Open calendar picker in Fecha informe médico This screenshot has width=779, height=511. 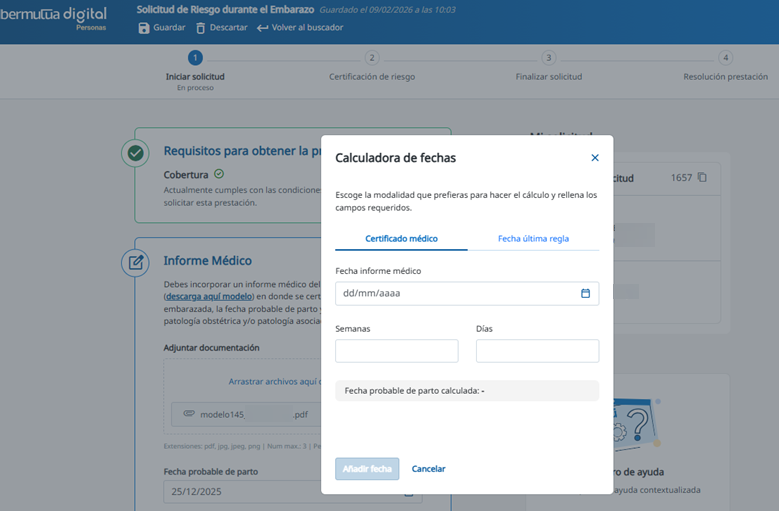tap(586, 293)
